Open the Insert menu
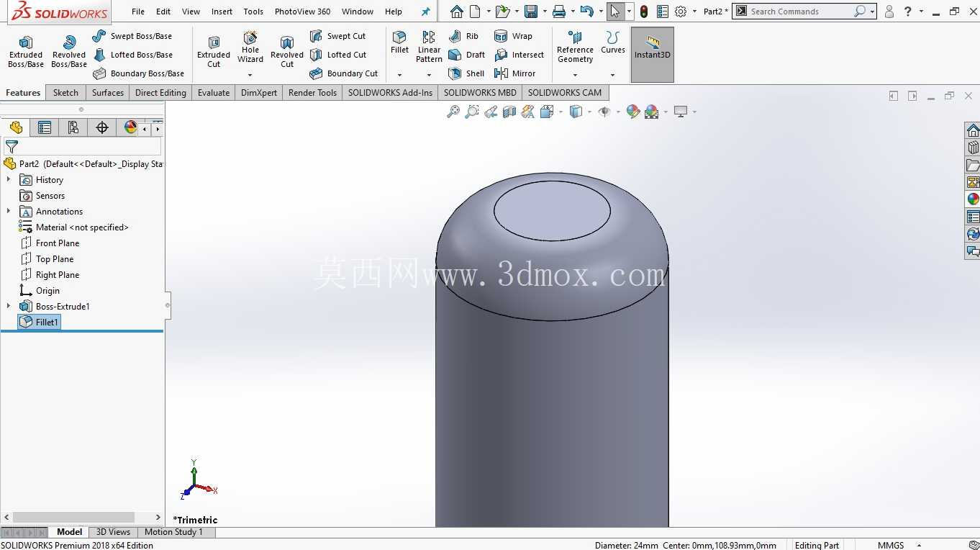 pos(222,12)
